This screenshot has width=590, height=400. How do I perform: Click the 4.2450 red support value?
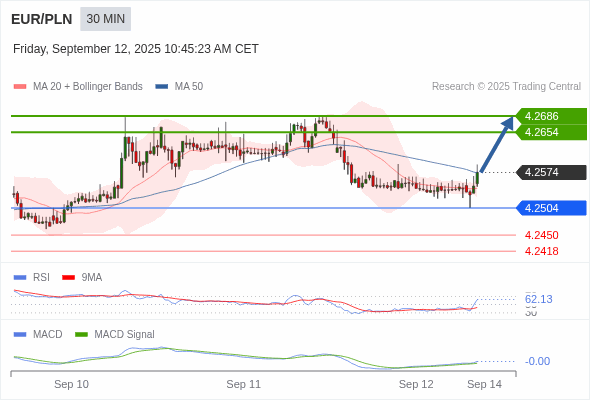541,235
